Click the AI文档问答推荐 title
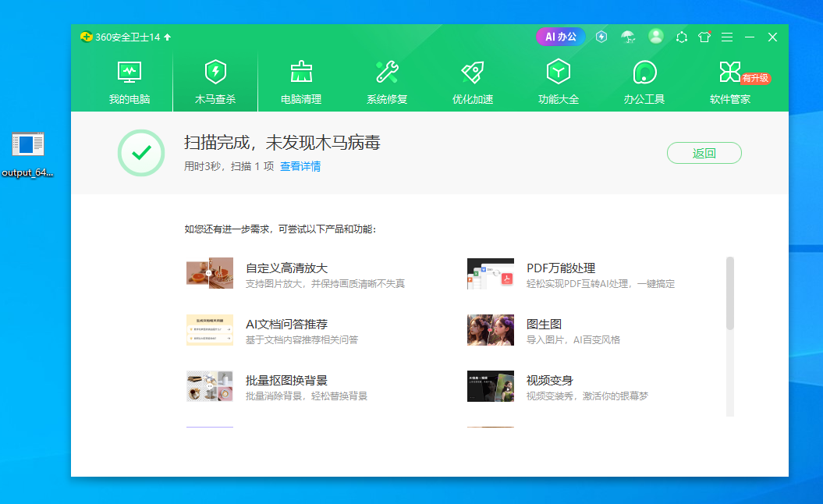Image resolution: width=823 pixels, height=504 pixels. coord(286,325)
